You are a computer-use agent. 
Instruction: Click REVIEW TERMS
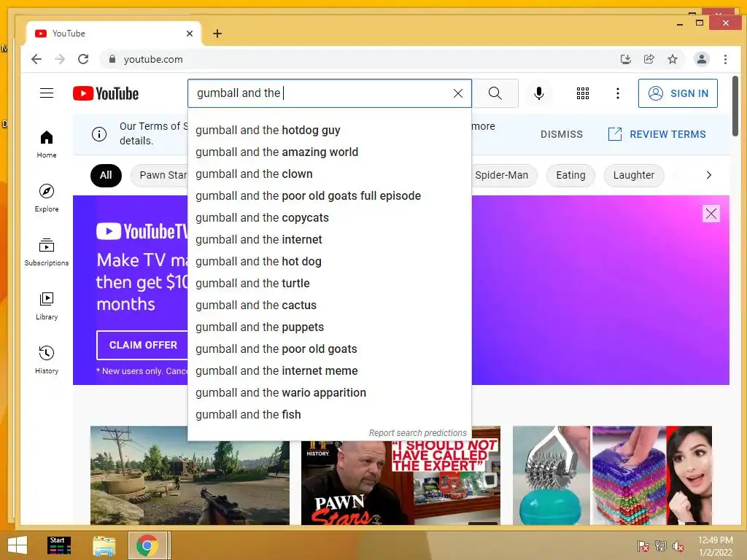(x=657, y=134)
